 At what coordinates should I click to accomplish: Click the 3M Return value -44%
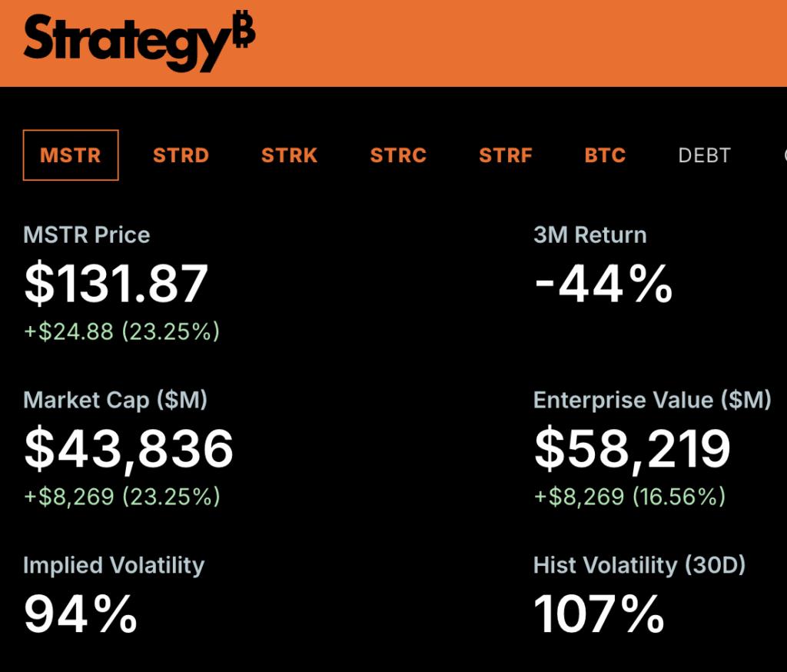coord(603,283)
